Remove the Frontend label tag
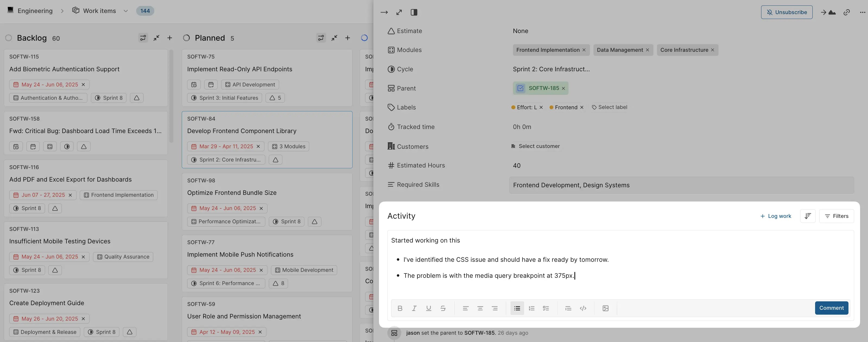 coord(582,107)
